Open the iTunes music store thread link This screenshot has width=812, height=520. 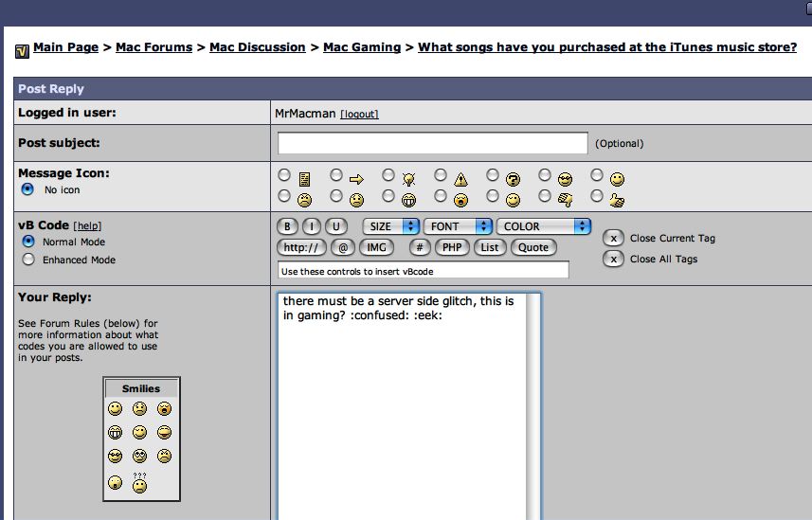(607, 47)
